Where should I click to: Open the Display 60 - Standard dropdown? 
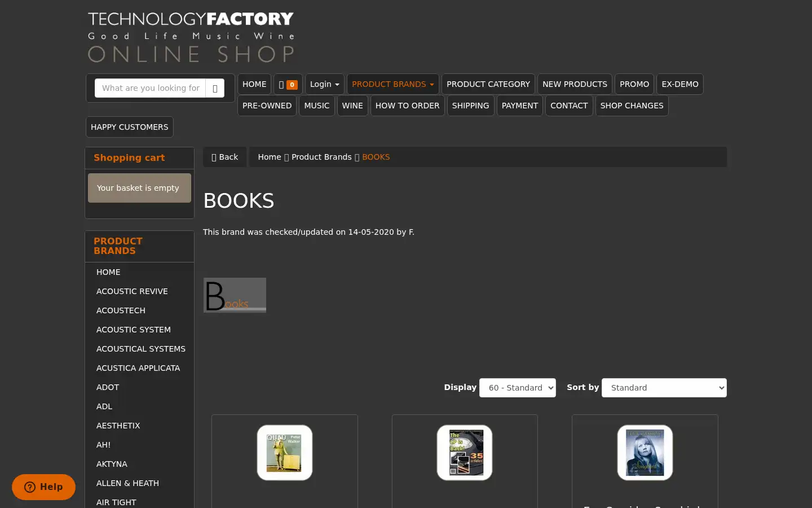click(x=518, y=388)
